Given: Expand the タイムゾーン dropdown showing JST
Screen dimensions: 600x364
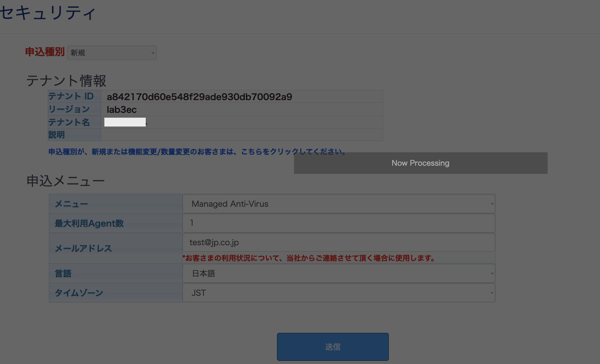Looking at the screenshot, I should click(338, 293).
